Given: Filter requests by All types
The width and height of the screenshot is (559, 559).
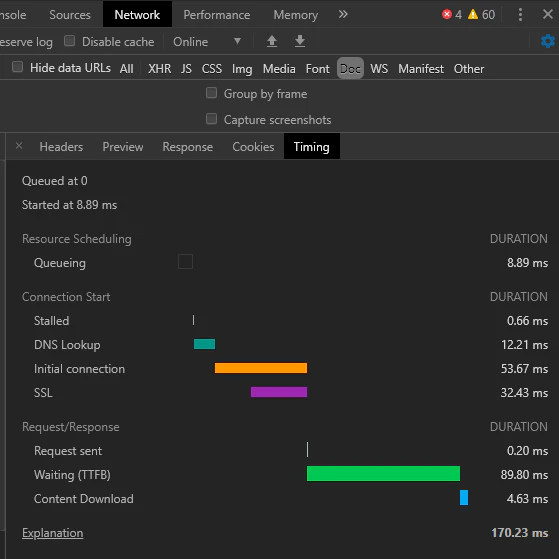Looking at the screenshot, I should point(127,68).
